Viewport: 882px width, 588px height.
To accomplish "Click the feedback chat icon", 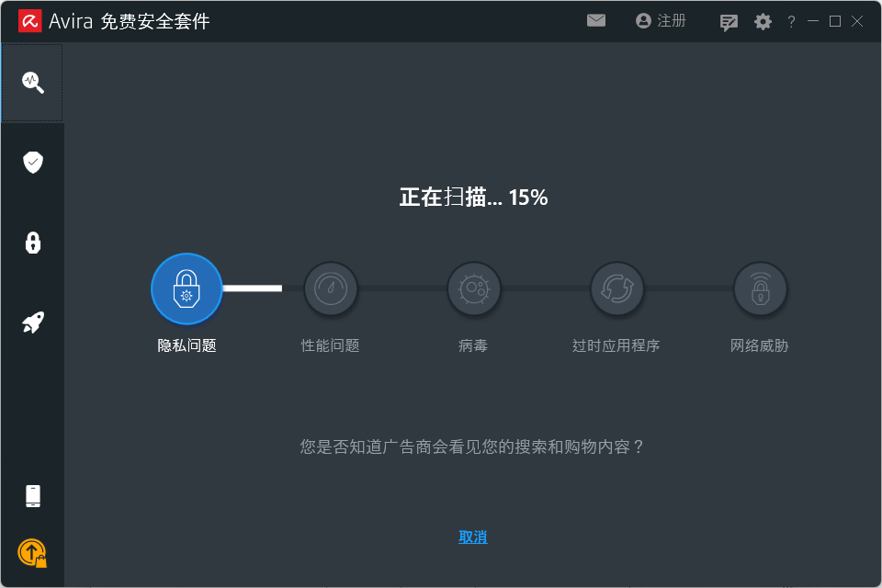I will [729, 21].
